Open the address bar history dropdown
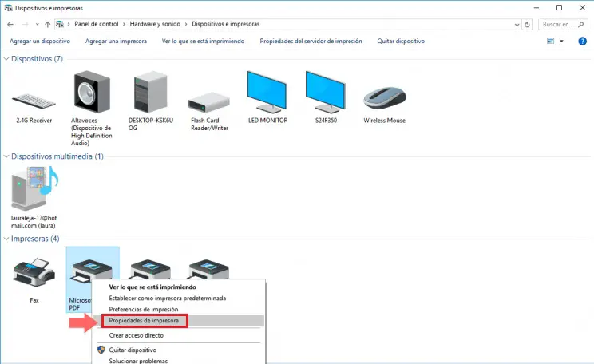 coord(517,24)
